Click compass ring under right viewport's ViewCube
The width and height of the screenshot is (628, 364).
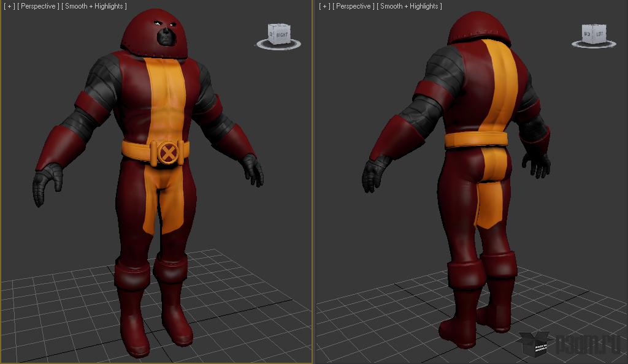pos(594,45)
